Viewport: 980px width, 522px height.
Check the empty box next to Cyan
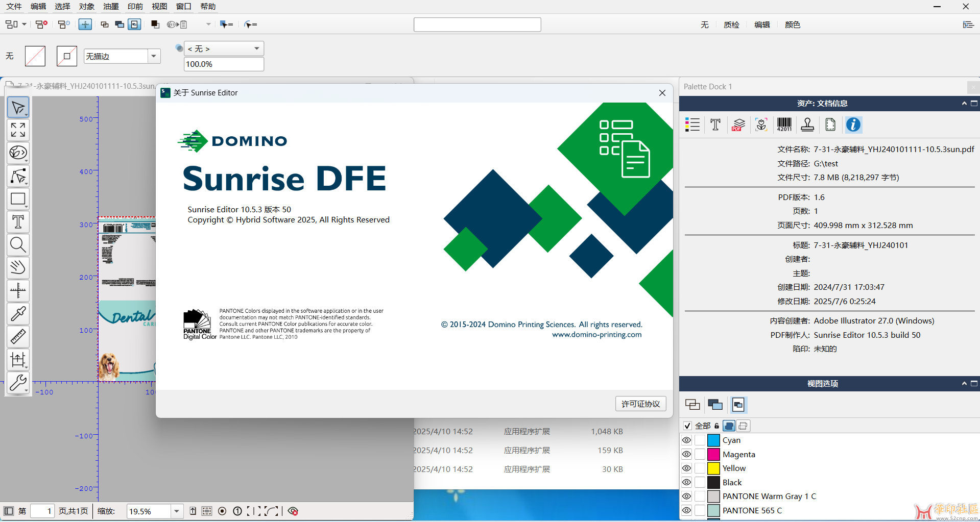click(700, 440)
